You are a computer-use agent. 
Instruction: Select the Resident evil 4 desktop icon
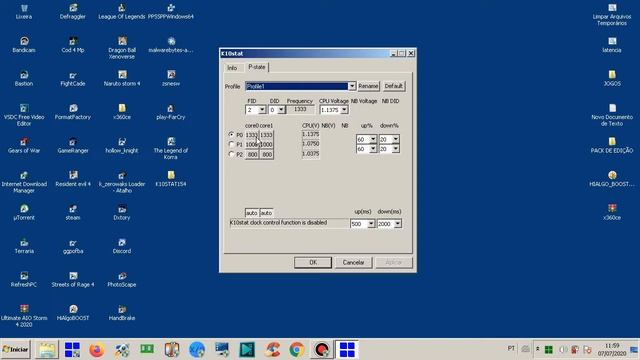click(x=73, y=179)
